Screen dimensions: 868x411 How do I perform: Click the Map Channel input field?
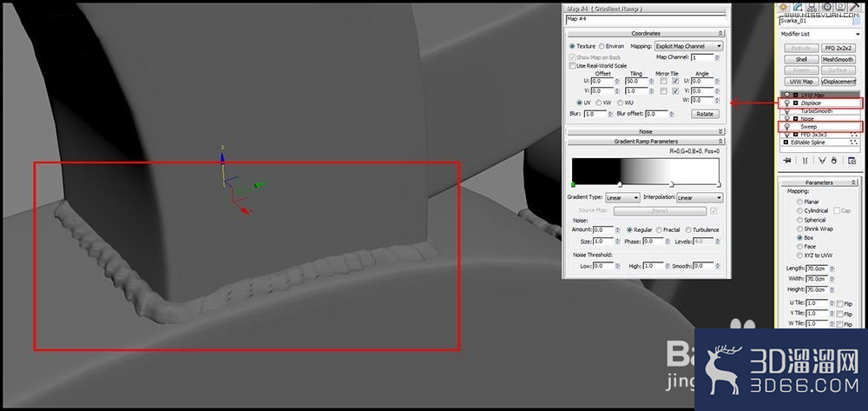(700, 57)
